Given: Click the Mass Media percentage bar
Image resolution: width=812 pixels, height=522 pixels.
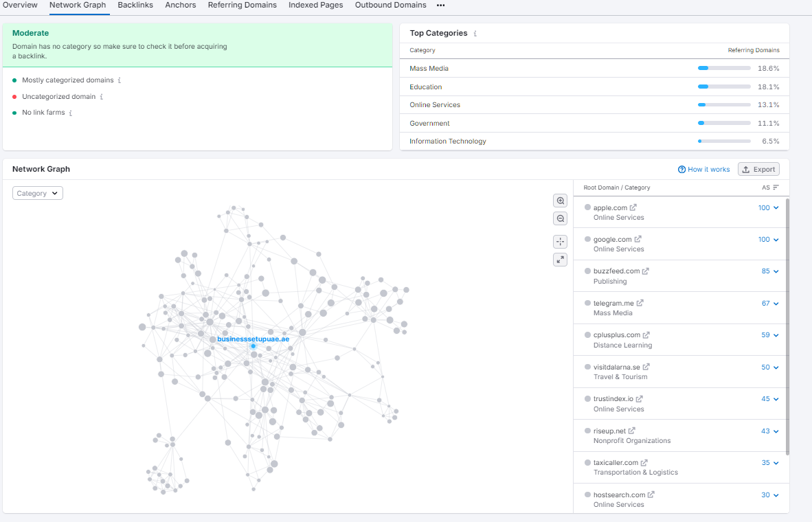Looking at the screenshot, I should (x=724, y=68).
